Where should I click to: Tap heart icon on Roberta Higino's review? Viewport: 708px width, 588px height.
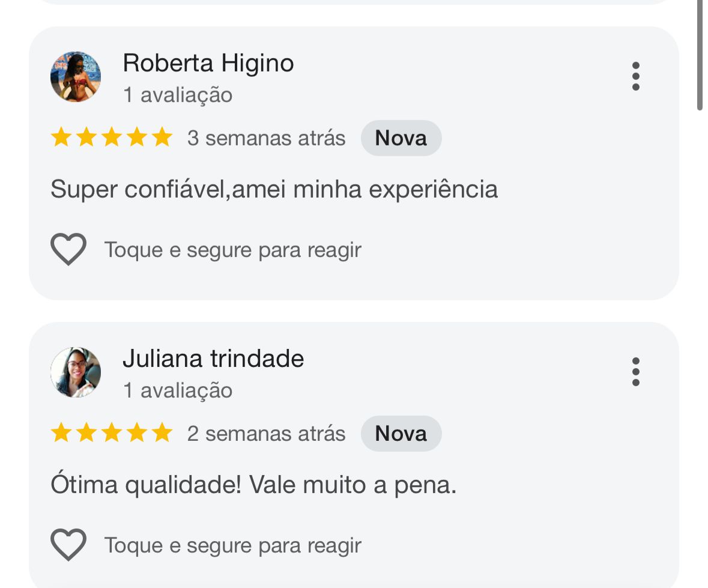coord(68,249)
